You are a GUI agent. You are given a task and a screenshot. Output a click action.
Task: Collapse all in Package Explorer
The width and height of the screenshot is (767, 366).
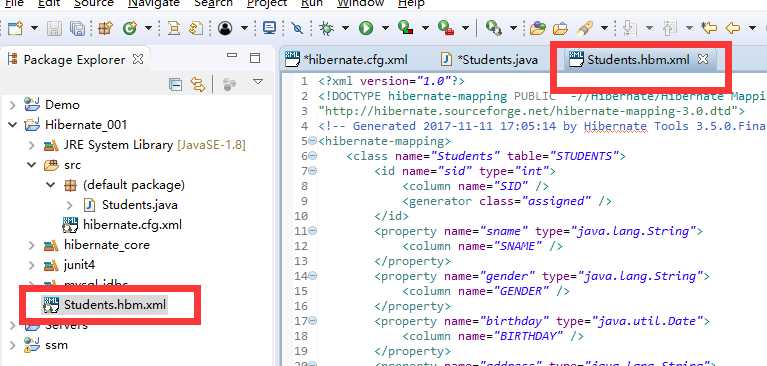tap(175, 85)
